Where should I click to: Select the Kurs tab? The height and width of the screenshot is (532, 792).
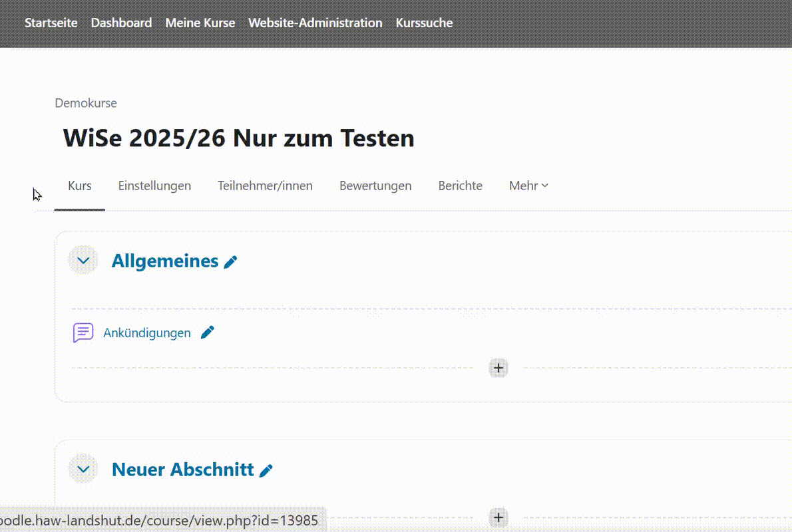[x=80, y=186]
